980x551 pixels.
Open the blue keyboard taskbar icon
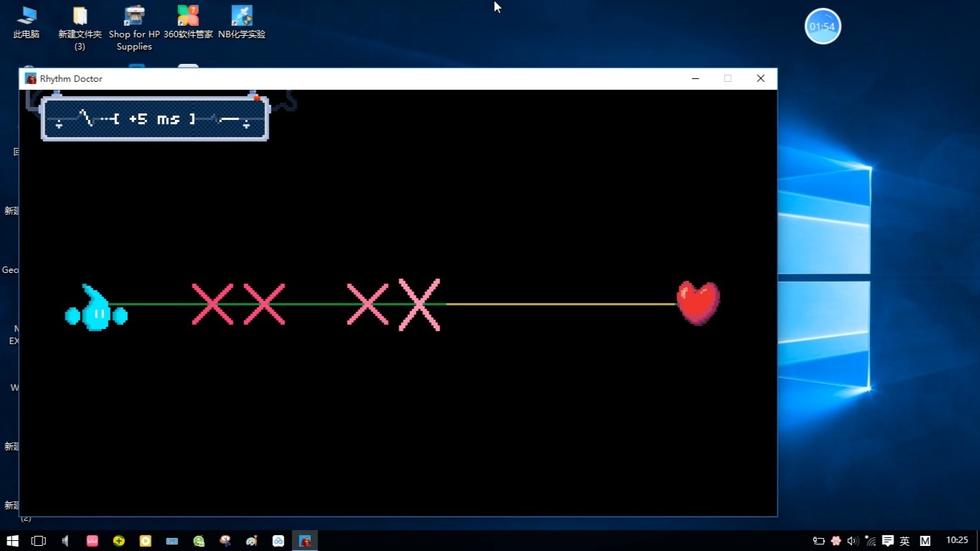tap(172, 541)
